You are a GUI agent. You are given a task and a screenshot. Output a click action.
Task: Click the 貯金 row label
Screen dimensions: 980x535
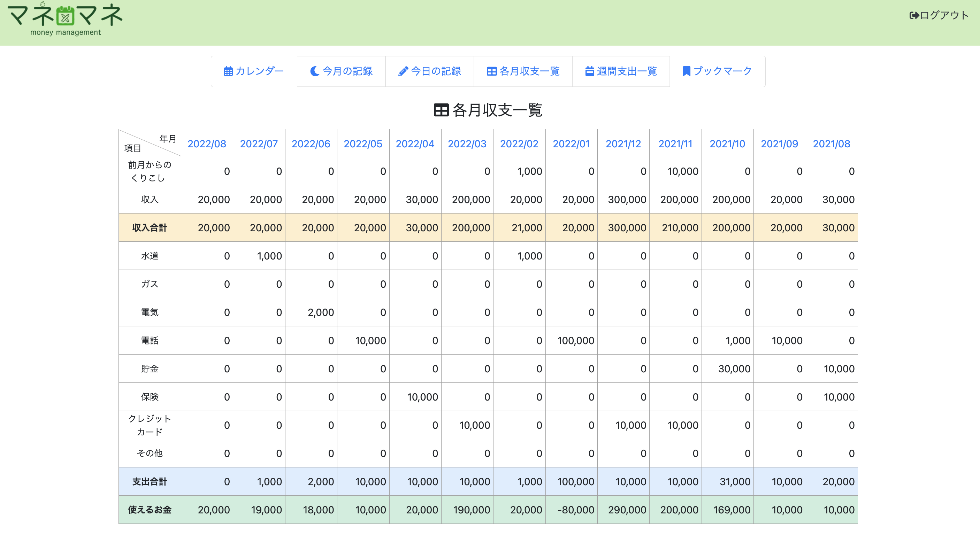coord(150,369)
